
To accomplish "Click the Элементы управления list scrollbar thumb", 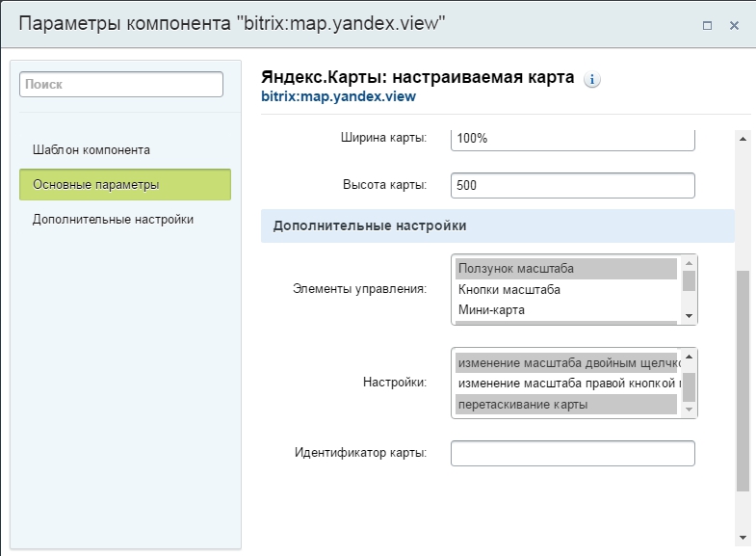I will tap(689, 280).
